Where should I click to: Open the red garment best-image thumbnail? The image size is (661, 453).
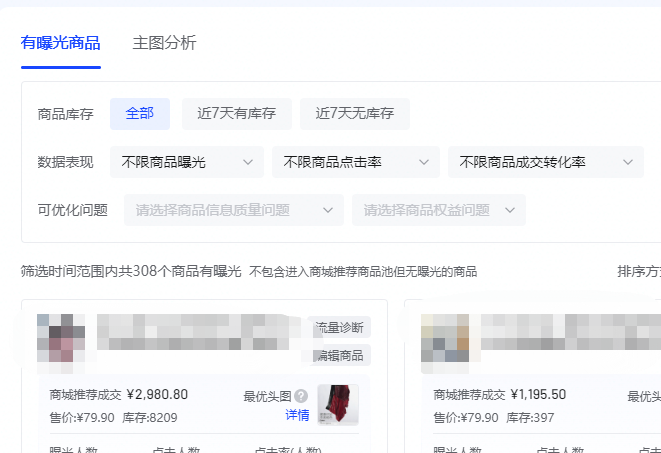pyautogui.click(x=338, y=405)
